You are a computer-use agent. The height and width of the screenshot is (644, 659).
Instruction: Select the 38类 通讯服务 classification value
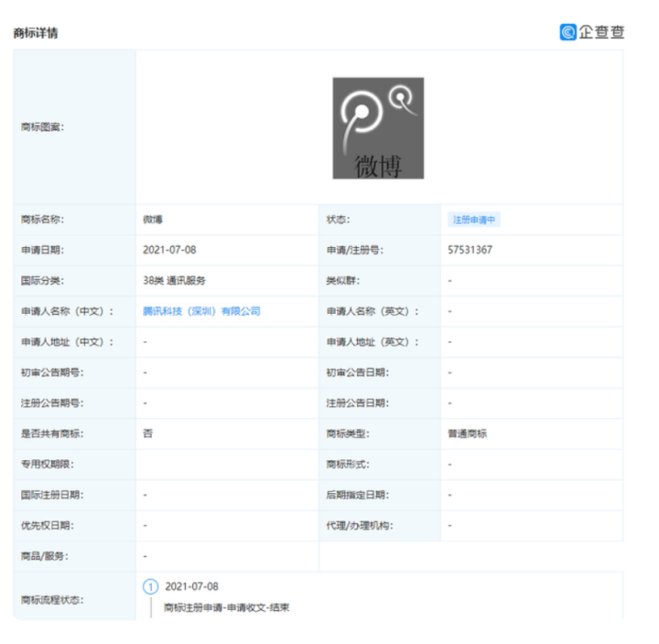[174, 281]
